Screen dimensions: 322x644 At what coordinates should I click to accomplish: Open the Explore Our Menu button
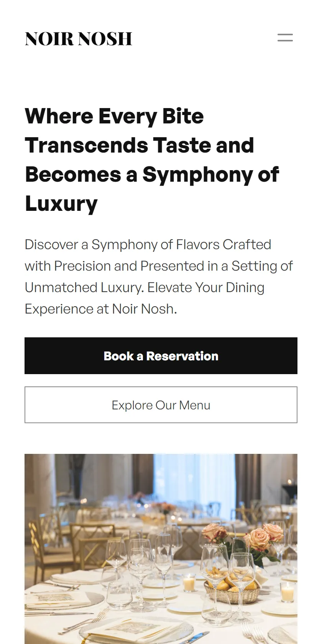coord(161,405)
